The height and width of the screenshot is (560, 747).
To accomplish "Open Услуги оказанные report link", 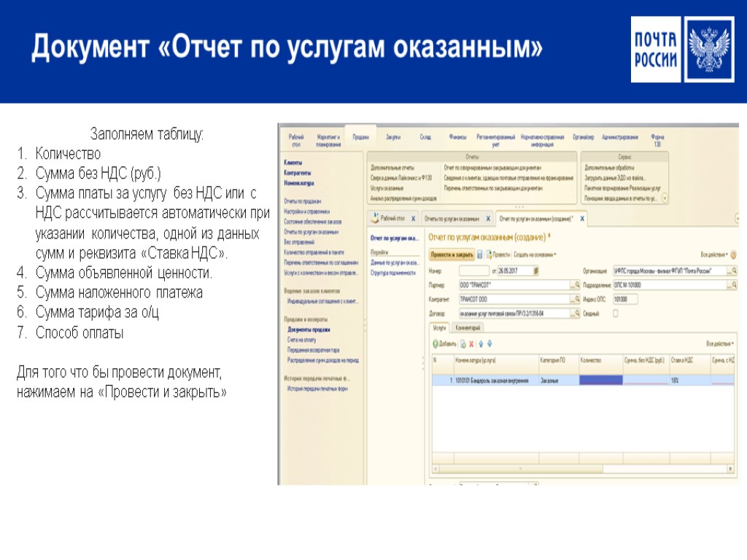I will [x=387, y=188].
